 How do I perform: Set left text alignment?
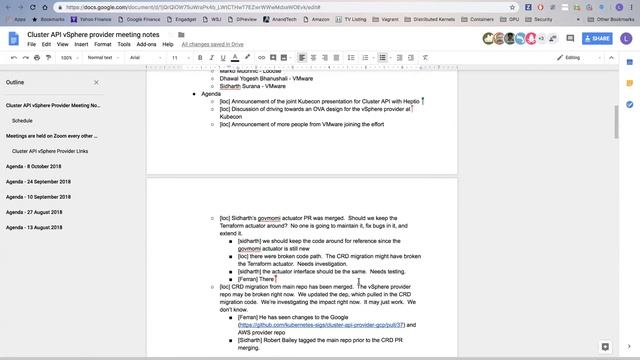tap(302, 58)
